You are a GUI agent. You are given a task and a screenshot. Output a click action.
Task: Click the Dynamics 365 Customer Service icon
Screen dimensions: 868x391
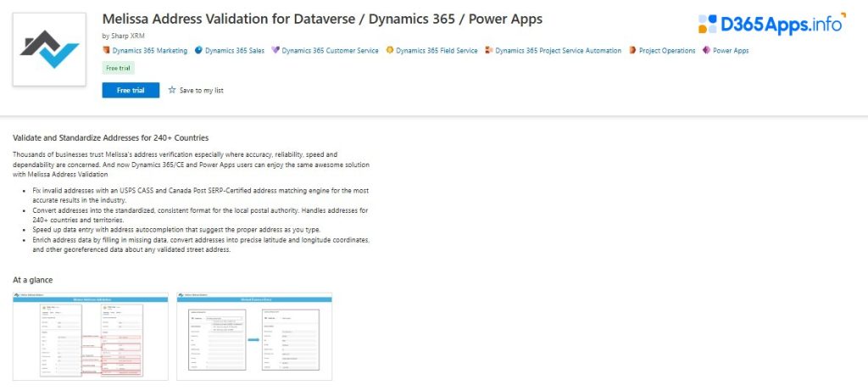(x=275, y=50)
